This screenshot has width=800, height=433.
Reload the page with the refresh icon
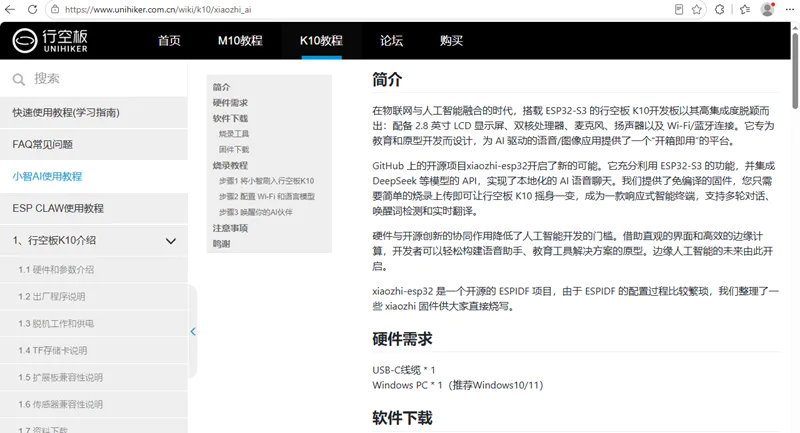(32, 9)
